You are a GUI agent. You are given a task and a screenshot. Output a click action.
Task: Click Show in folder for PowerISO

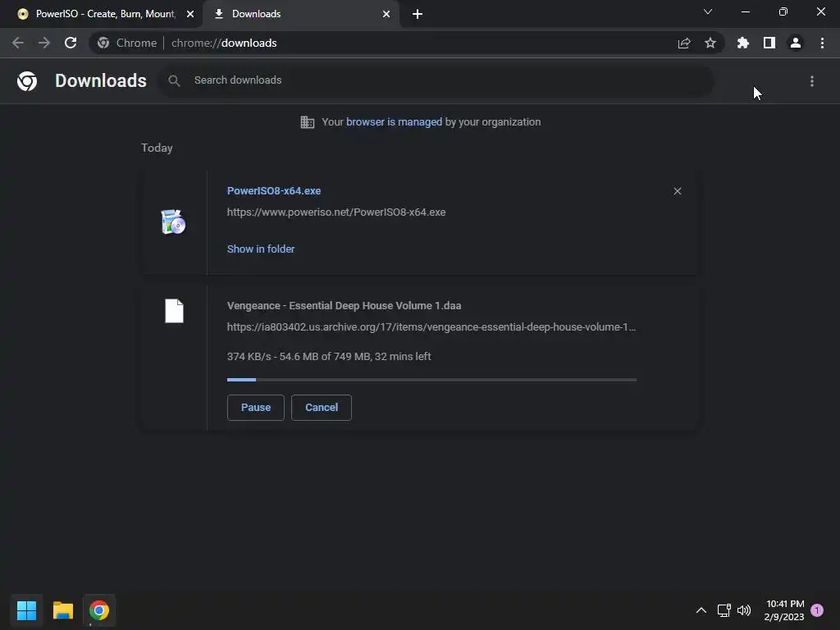261,249
